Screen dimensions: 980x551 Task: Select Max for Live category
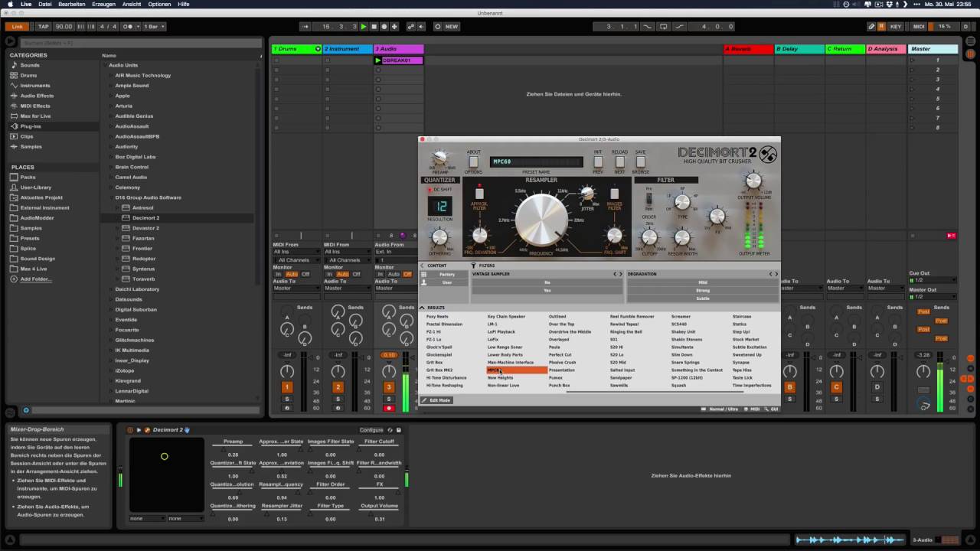35,116
